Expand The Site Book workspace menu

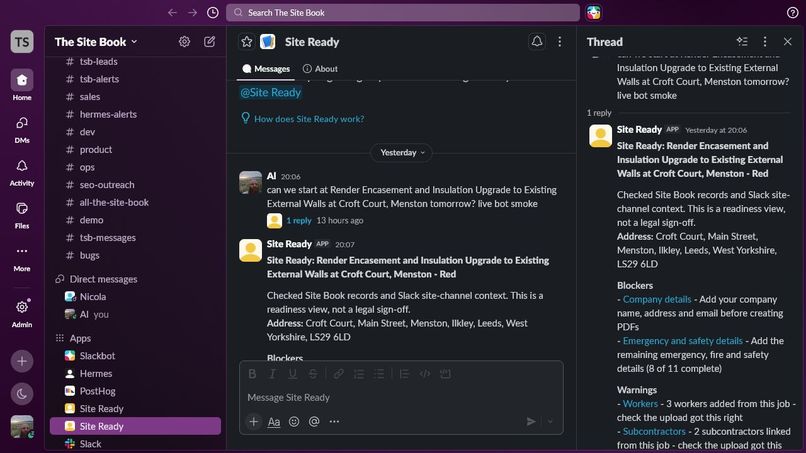(x=96, y=42)
